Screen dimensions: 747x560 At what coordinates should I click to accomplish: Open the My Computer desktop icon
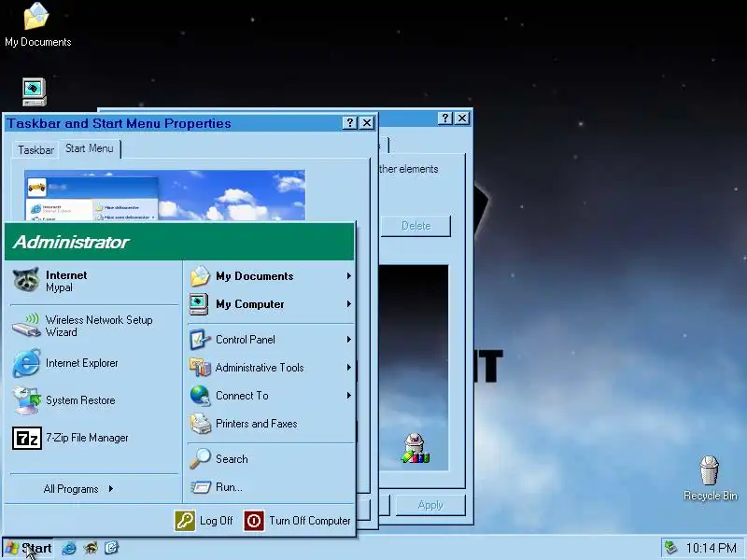tap(35, 91)
